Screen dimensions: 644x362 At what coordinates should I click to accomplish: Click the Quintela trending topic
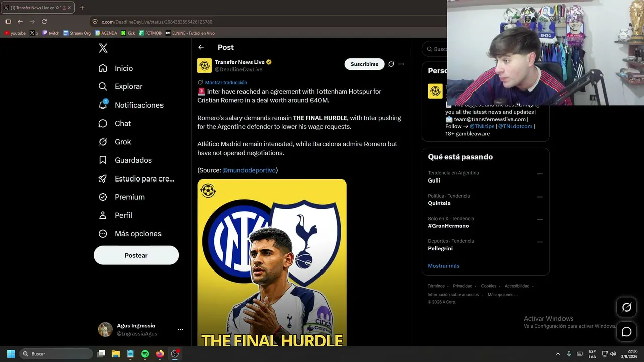[x=439, y=203]
